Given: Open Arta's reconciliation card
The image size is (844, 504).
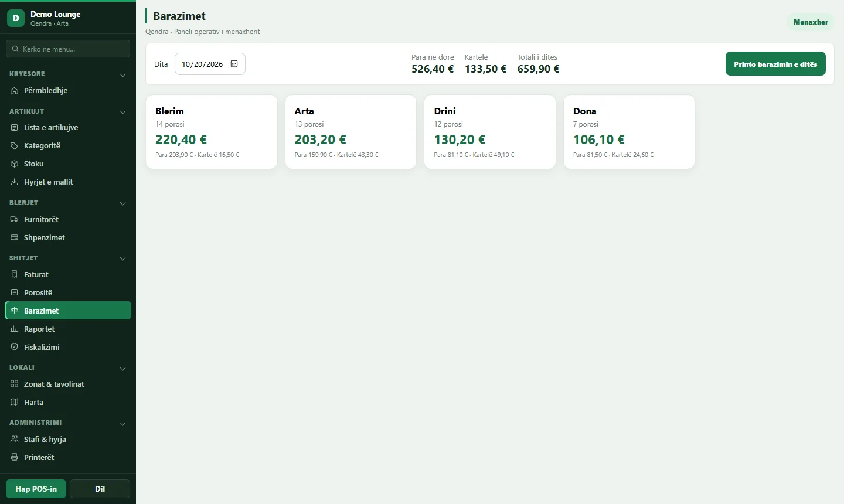Looking at the screenshot, I should click(x=350, y=132).
